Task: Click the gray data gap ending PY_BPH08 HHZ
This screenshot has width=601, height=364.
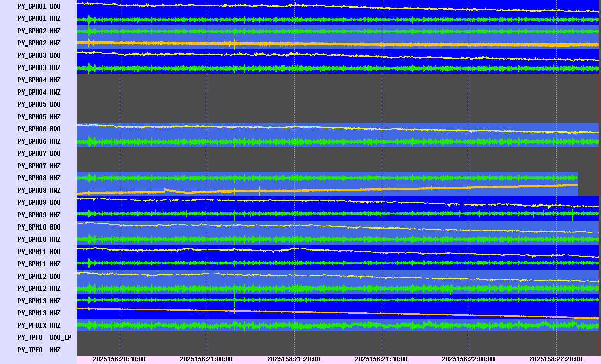Action: [588, 178]
